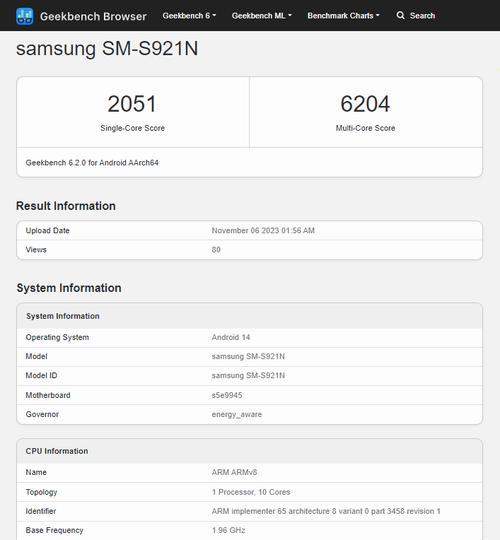
Task: Click the 2051 single-core score
Action: click(132, 104)
